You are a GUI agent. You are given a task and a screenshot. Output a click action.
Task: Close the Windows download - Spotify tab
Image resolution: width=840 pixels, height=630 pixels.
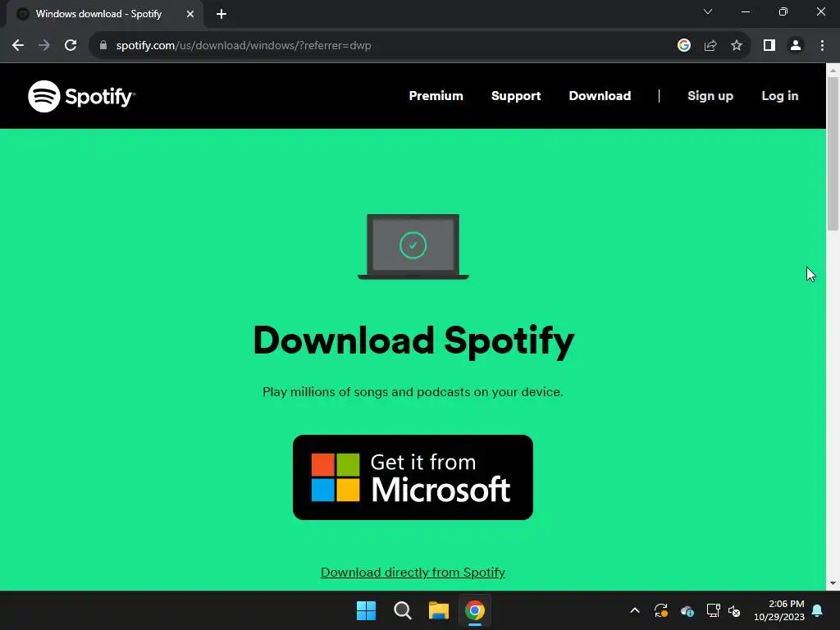coord(190,14)
